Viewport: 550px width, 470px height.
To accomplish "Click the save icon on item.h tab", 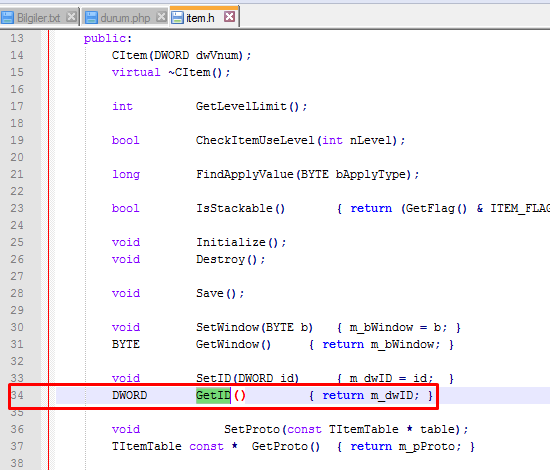I will pos(177,18).
